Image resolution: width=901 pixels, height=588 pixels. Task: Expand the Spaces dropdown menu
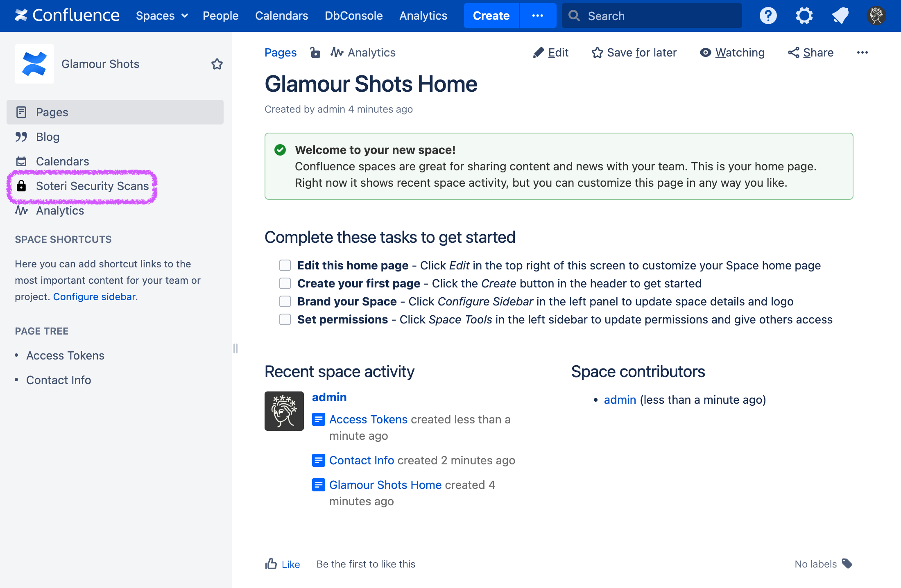coord(162,16)
